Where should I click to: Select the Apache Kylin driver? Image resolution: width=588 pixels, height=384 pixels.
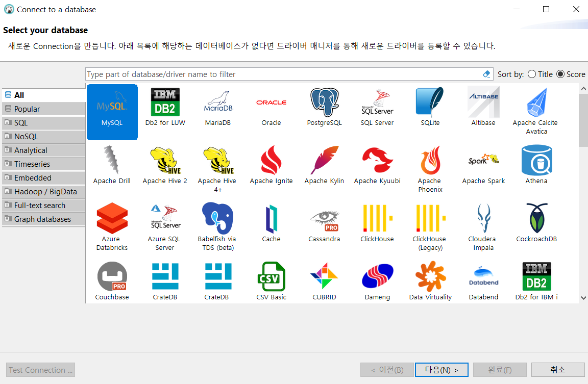click(325, 165)
